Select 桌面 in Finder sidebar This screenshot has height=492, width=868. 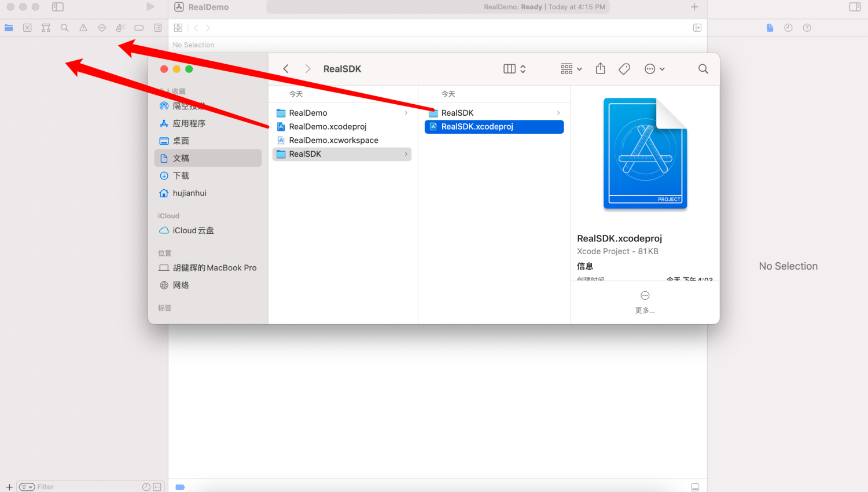tap(208, 141)
